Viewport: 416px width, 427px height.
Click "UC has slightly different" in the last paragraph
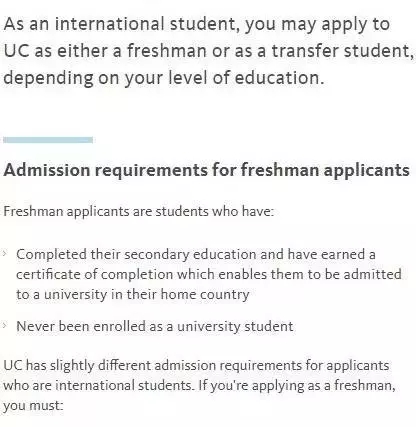(77, 366)
